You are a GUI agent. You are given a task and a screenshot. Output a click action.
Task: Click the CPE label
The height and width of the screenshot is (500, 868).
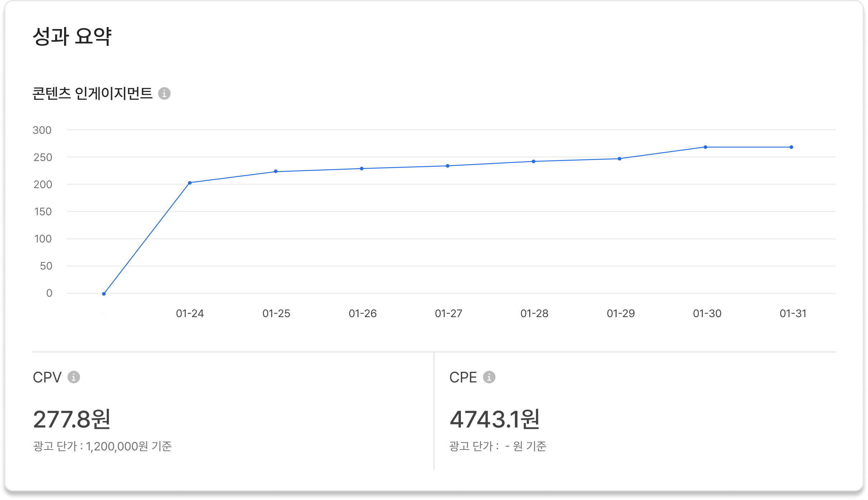[x=463, y=377]
